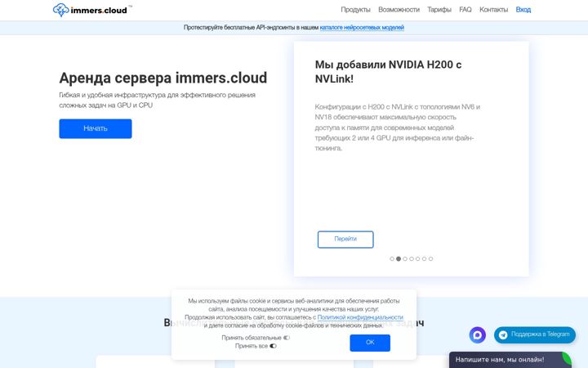This screenshot has width=588, height=368.
Task: Click the Вход login link
Action: click(x=523, y=10)
